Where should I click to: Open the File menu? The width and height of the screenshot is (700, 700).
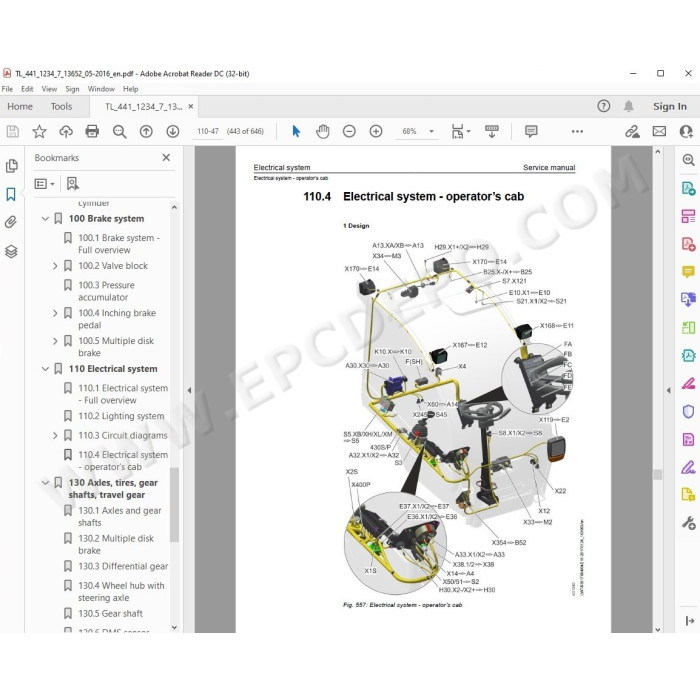[8, 89]
